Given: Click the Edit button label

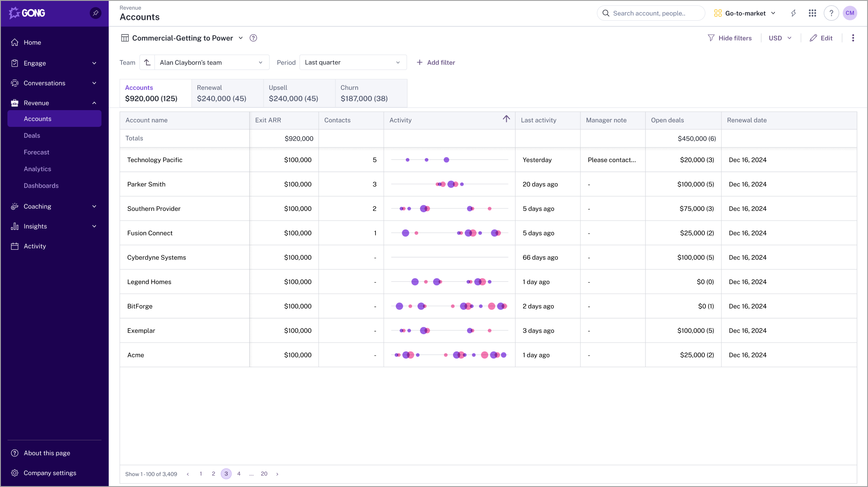Looking at the screenshot, I should tap(827, 38).
